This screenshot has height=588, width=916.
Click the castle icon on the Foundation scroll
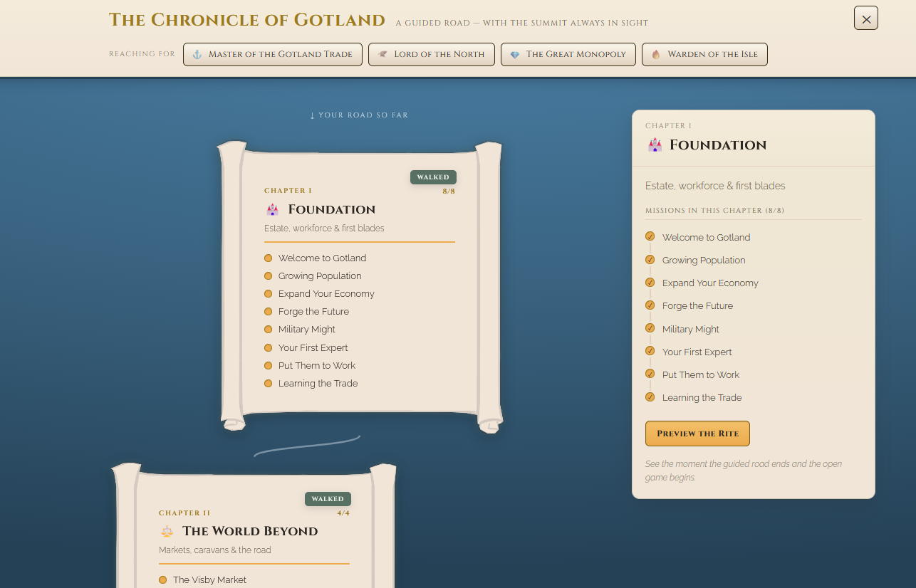point(272,209)
